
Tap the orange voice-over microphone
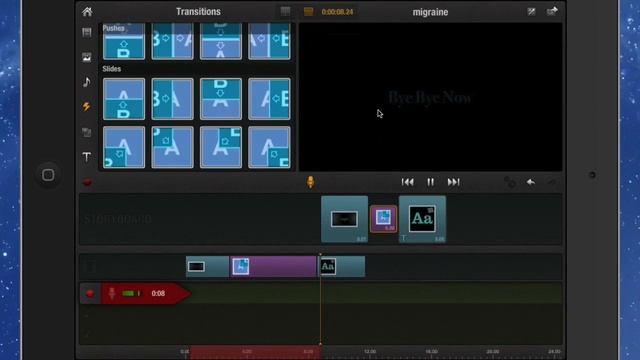(x=311, y=182)
